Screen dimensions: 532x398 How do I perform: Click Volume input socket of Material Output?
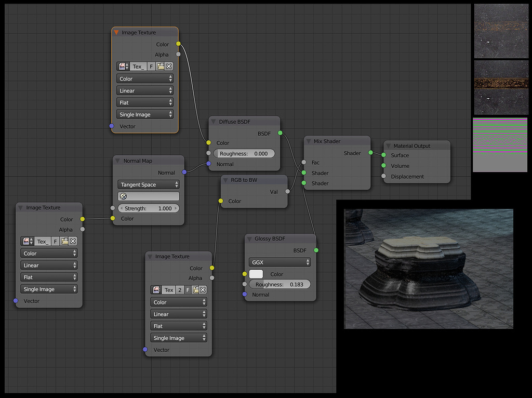click(x=383, y=166)
